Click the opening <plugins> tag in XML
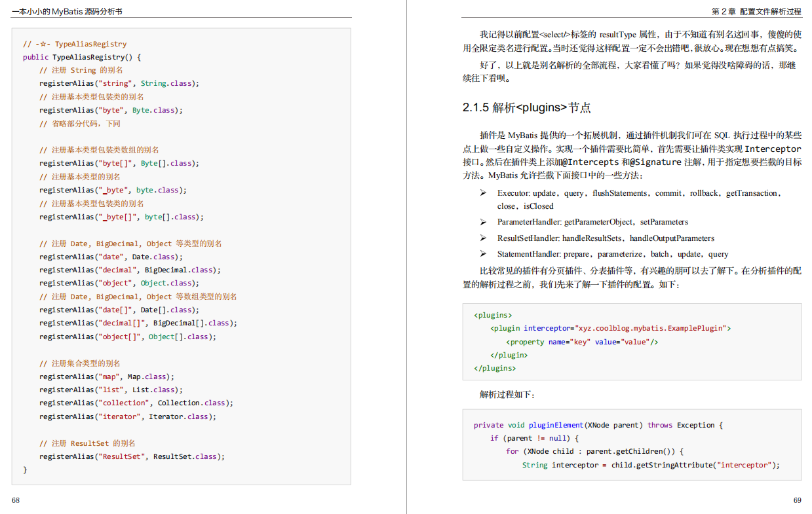 pyautogui.click(x=493, y=315)
